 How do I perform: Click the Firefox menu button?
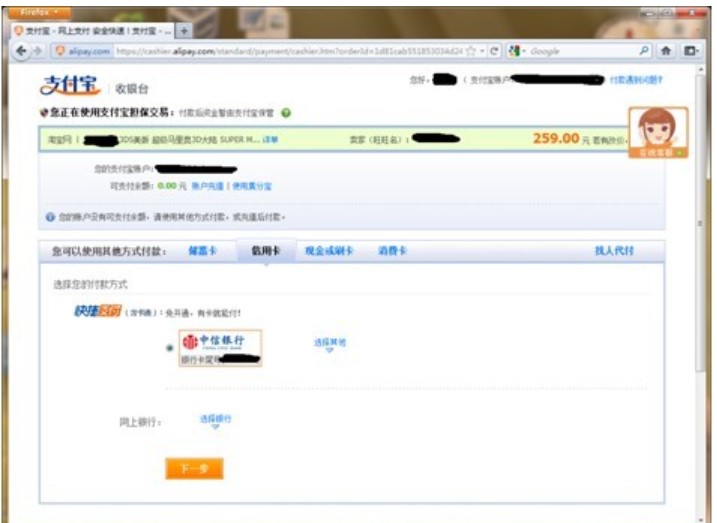[x=40, y=12]
